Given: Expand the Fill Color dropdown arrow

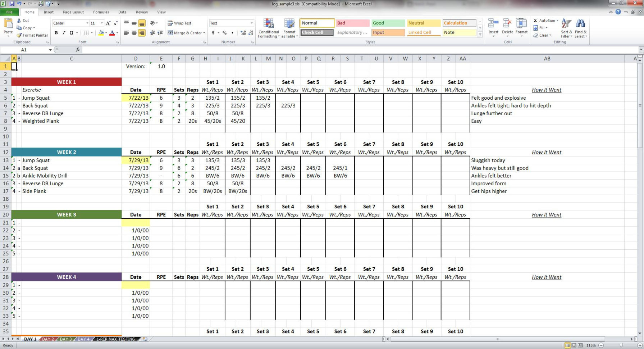Looking at the screenshot, I should point(106,33).
